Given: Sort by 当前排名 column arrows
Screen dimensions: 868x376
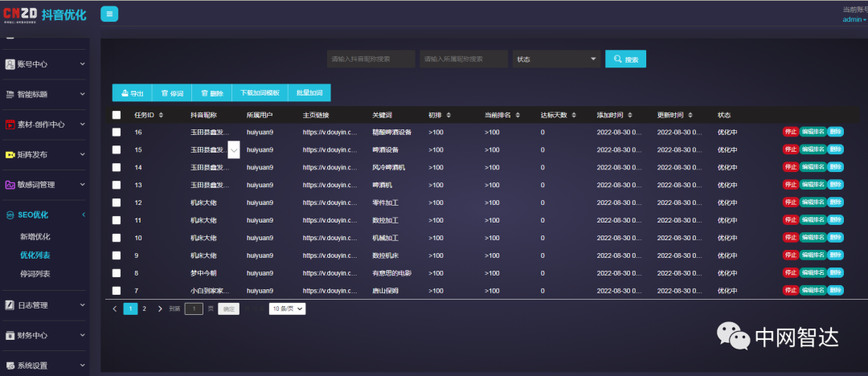Looking at the screenshot, I should [x=530, y=115].
